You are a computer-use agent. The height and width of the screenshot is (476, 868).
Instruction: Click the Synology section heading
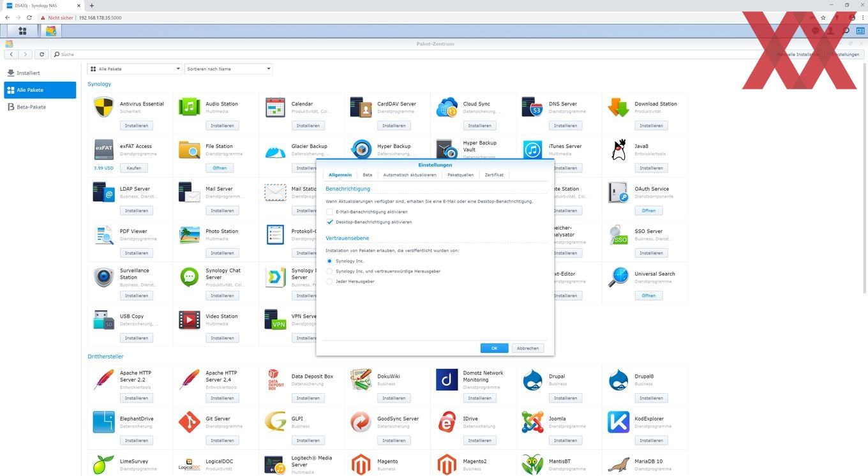pos(100,84)
